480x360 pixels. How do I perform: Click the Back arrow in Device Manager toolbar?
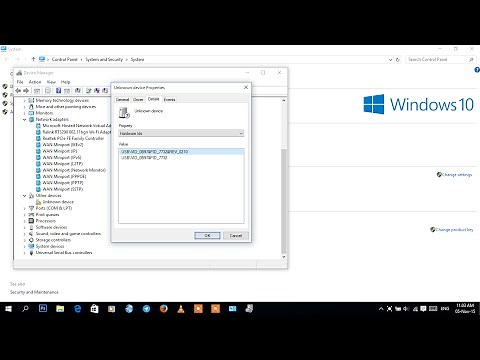(x=18, y=90)
